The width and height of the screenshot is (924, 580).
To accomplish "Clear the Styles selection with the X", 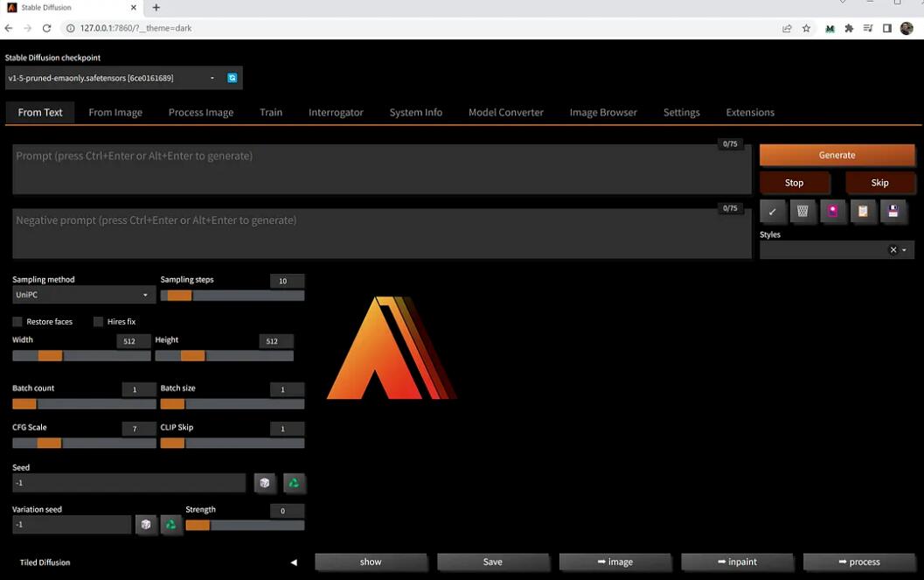I will [893, 250].
